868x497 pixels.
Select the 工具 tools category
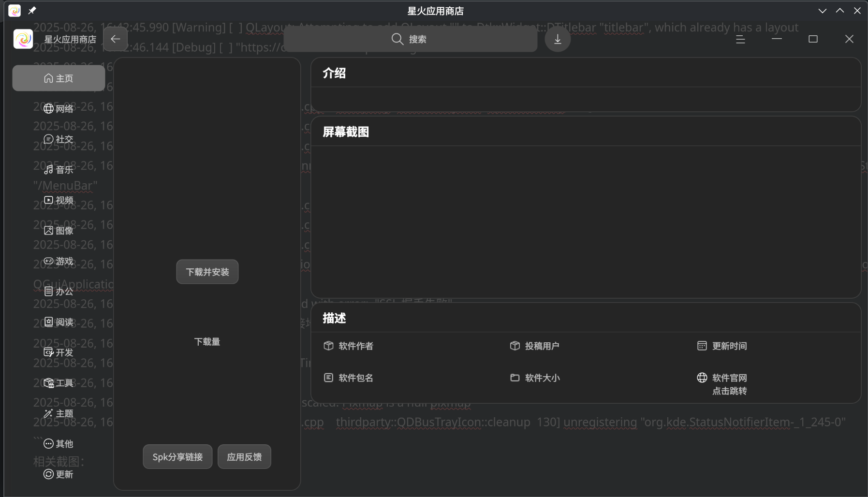[59, 383]
